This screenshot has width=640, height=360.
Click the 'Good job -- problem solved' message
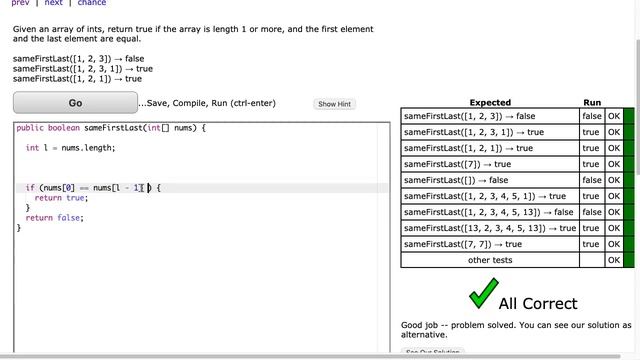point(516,330)
